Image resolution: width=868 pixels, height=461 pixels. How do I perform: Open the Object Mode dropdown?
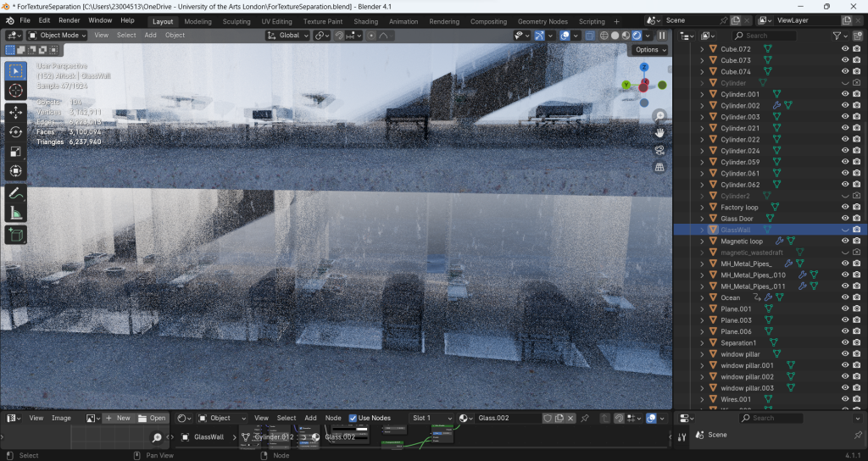pyautogui.click(x=58, y=36)
